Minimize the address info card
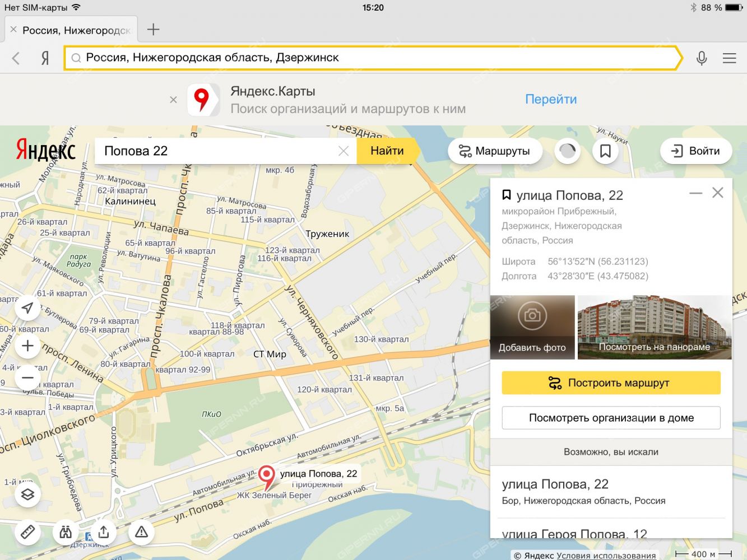 tap(695, 193)
